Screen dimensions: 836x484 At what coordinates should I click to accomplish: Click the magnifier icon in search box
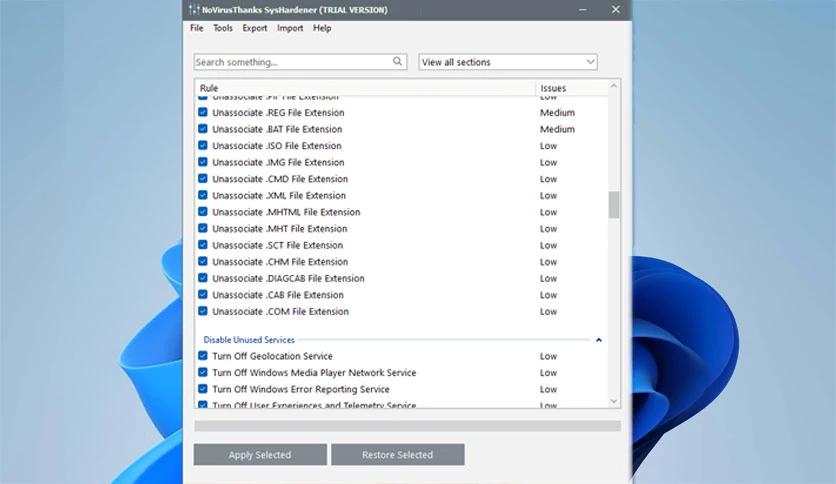[x=398, y=62]
